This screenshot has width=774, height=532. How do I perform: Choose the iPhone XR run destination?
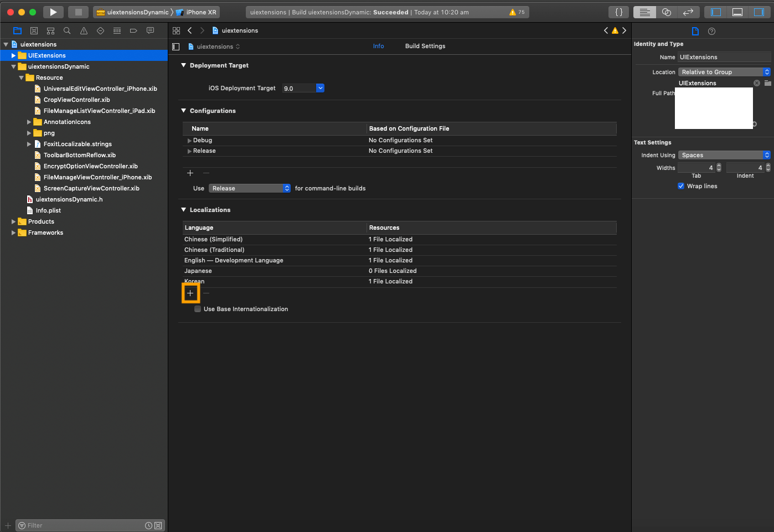pos(197,12)
